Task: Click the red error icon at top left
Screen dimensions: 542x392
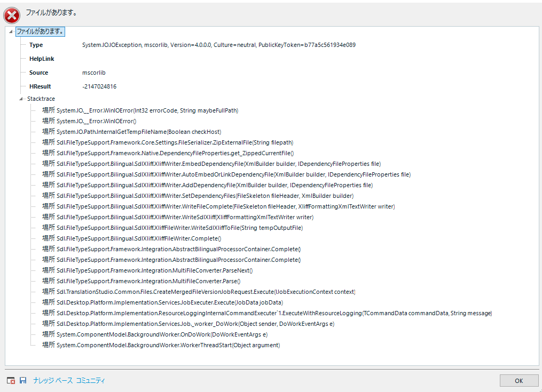Action: tap(11, 15)
